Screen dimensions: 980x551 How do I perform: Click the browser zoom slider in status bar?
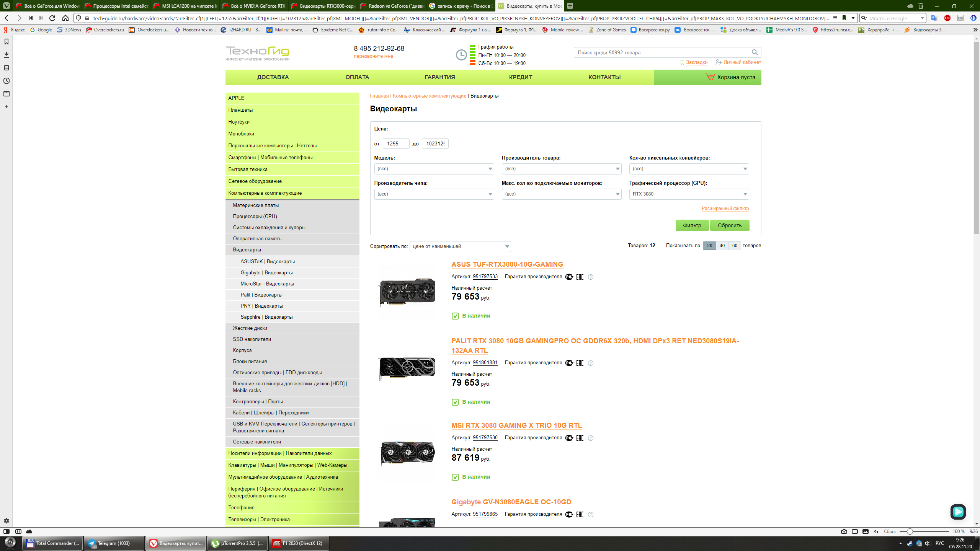coord(910,531)
